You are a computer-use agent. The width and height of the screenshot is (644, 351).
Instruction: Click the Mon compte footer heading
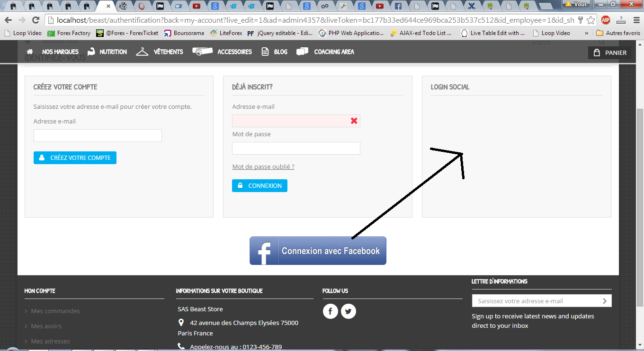coord(40,291)
